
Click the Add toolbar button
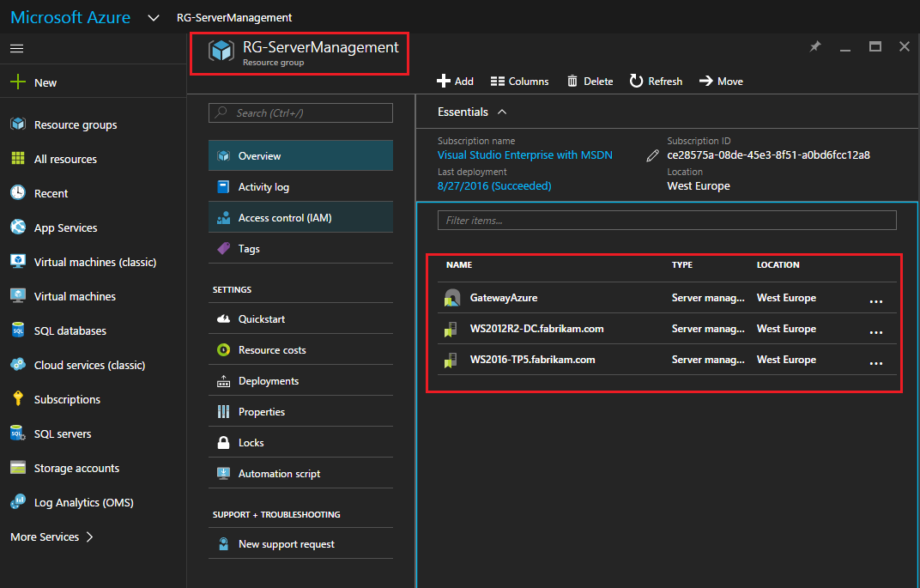(x=456, y=81)
